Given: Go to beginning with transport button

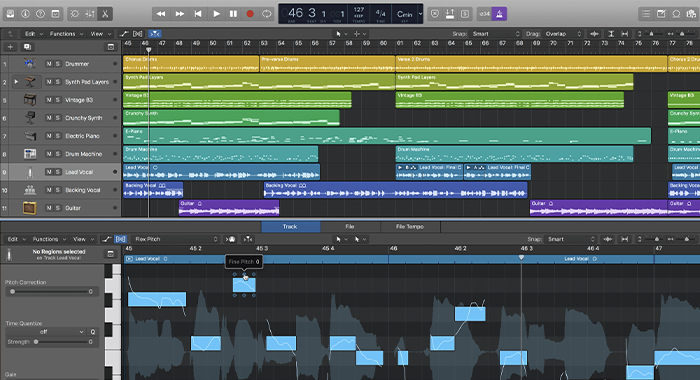Looking at the screenshot, I should [198, 14].
